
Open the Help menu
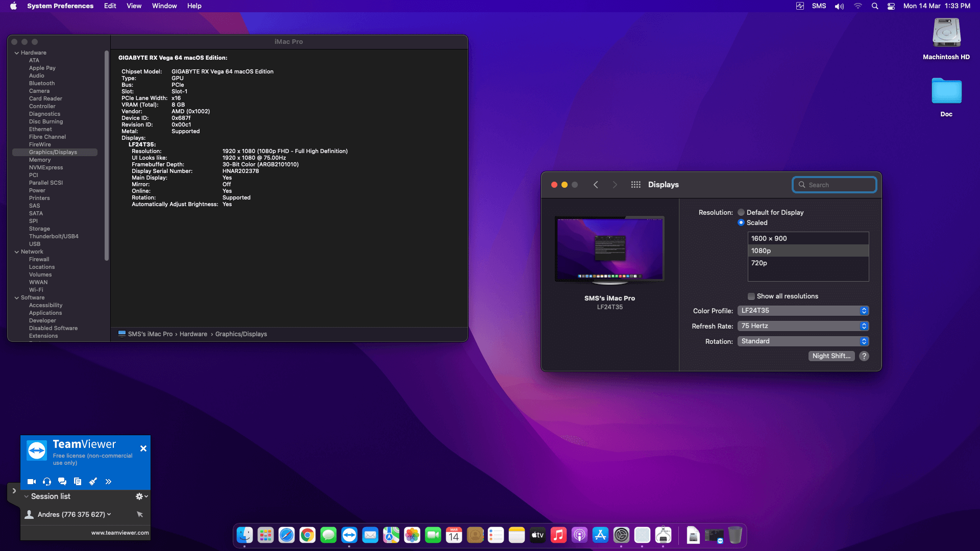click(x=194, y=6)
